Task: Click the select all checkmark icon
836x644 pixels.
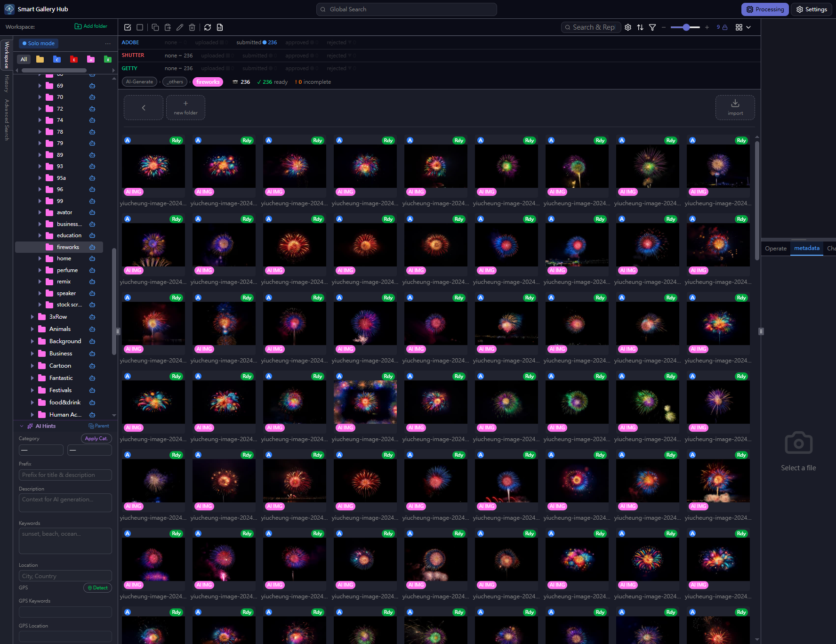Action: (x=128, y=27)
